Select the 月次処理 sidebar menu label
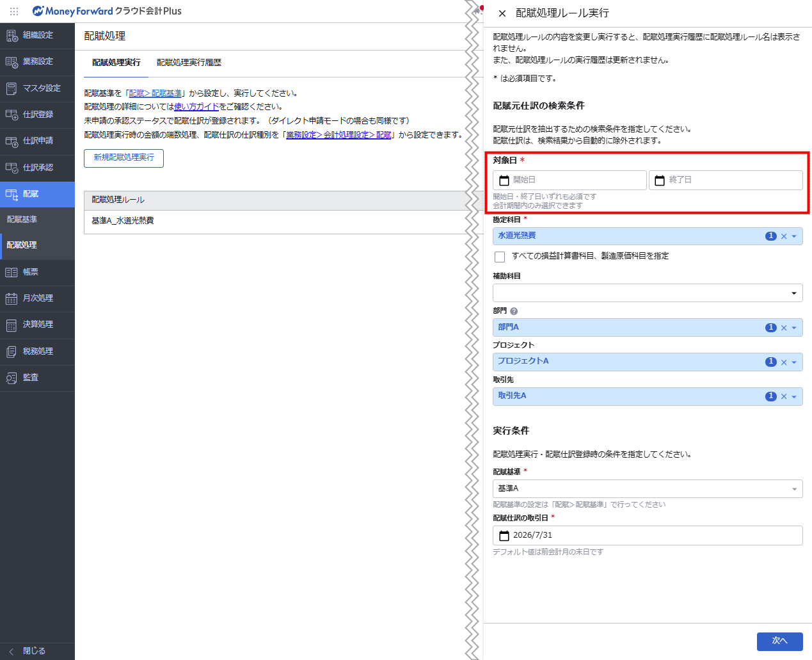Image resolution: width=812 pixels, height=660 pixels. pyautogui.click(x=38, y=298)
